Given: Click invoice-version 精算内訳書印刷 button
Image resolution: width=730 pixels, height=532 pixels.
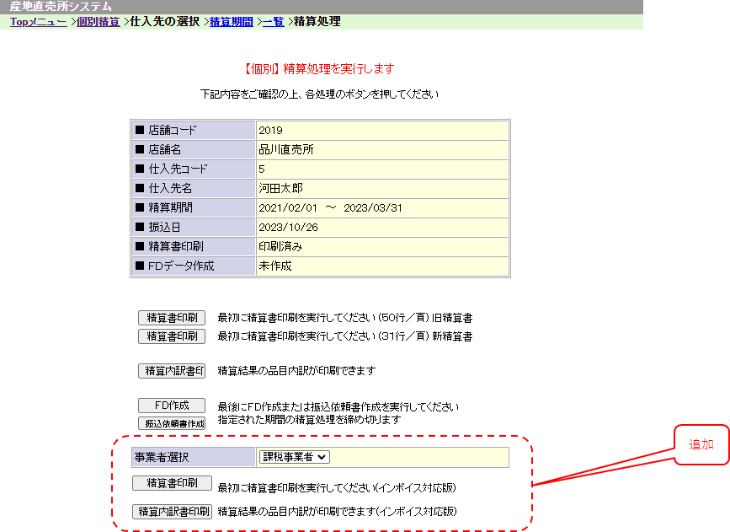Looking at the screenshot, I should (171, 511).
